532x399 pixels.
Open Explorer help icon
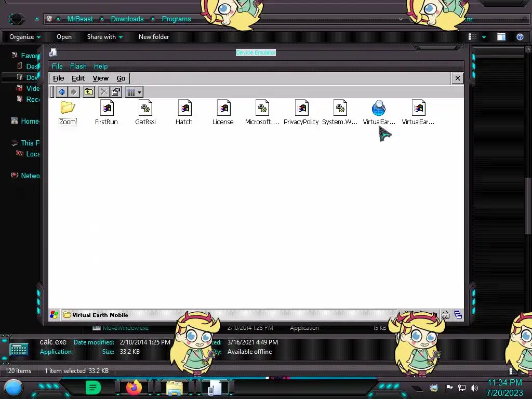[x=520, y=37]
